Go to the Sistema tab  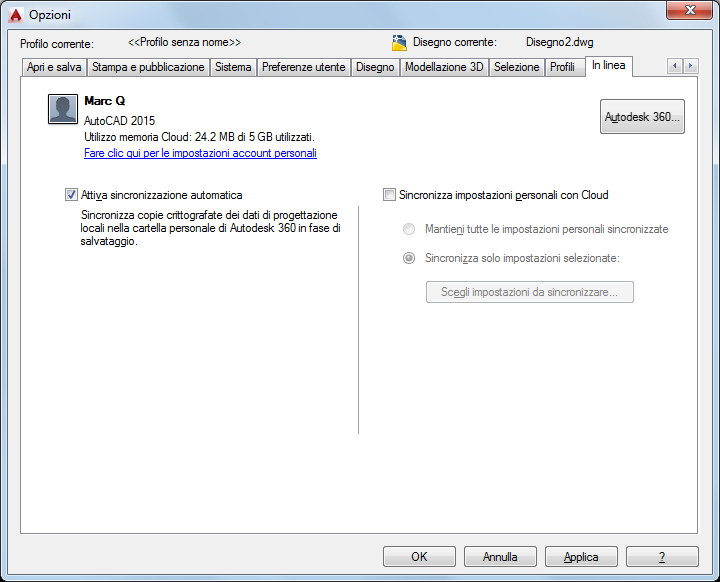pos(233,67)
